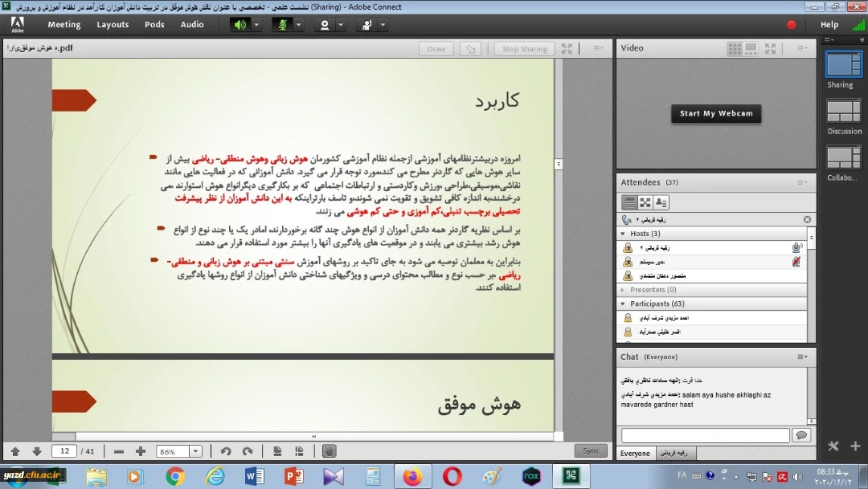Toggle the muted microphone button
The width and height of the screenshot is (868, 489).
click(x=282, y=25)
